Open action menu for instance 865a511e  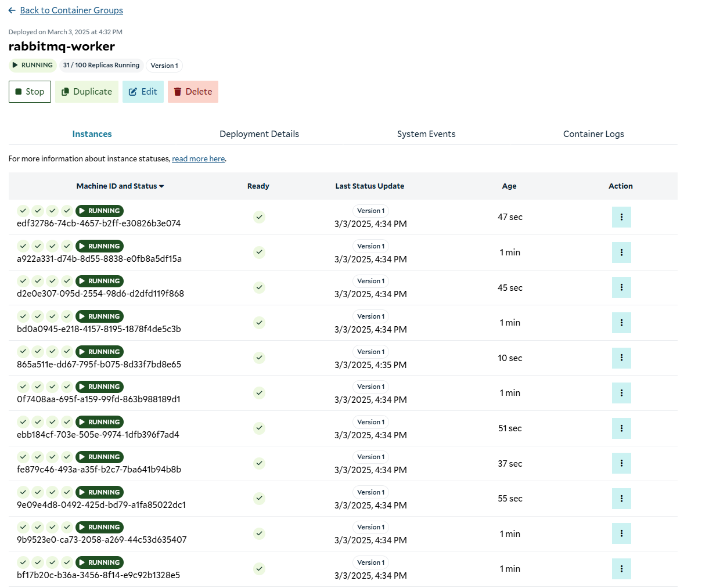click(621, 358)
